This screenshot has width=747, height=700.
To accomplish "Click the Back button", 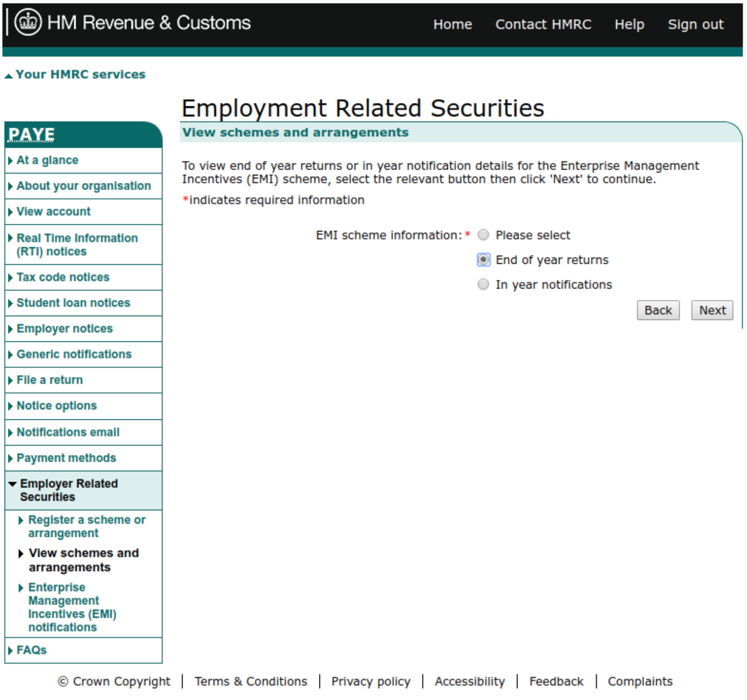I will (x=658, y=310).
